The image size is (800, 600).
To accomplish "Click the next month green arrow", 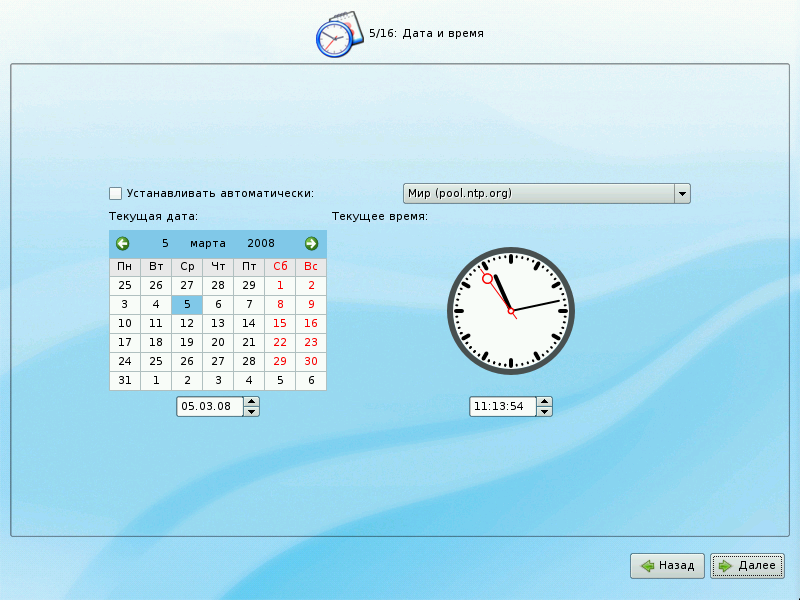I will tap(311, 243).
